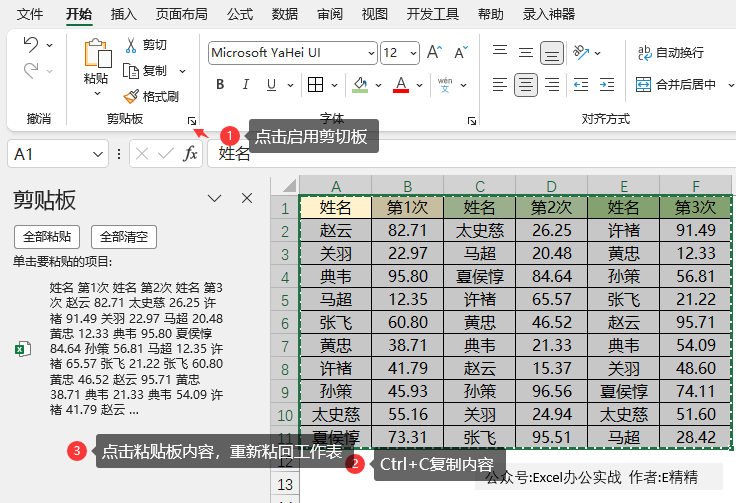Open the borders dropdown arrow
Viewport: 736px width, 503px height.
334,85
